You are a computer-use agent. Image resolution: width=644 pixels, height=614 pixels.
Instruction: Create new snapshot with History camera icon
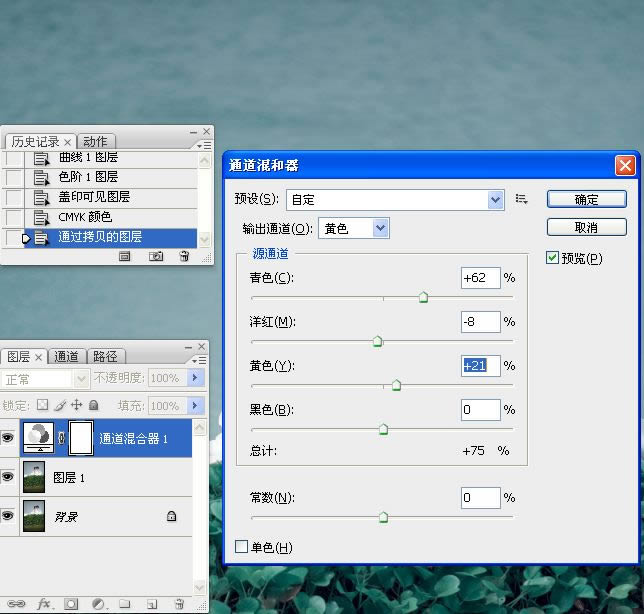point(156,256)
